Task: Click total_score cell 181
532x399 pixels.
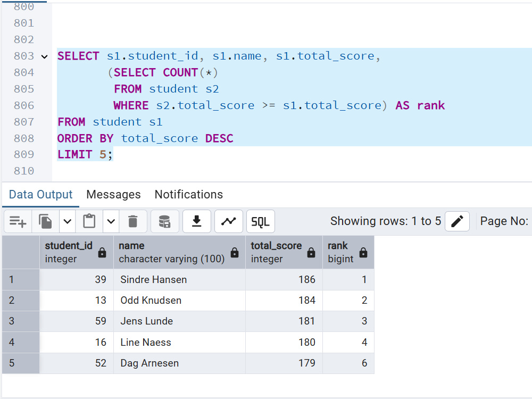Action: point(284,321)
